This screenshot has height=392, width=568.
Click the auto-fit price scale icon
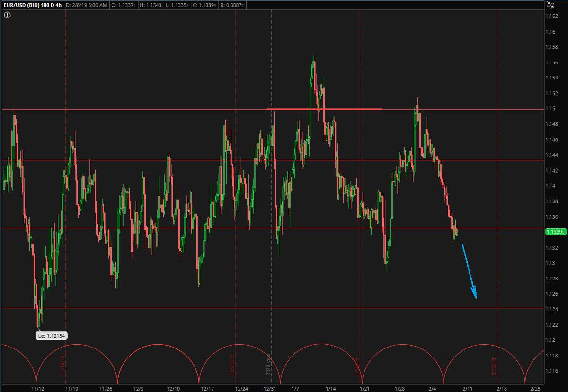click(x=550, y=5)
